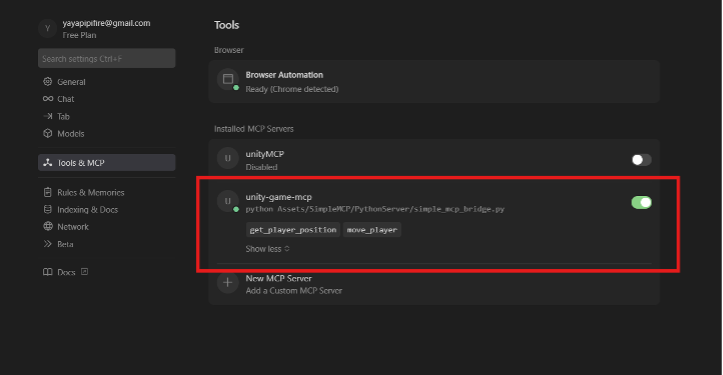Click the Tab arrow icon
Viewport: 723px width, 375px height.
47,116
